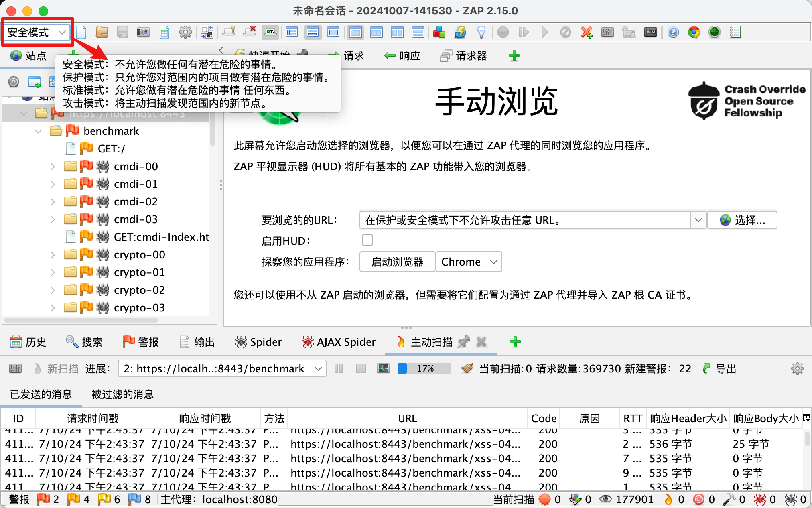Switch to the 搜索 tab
The height and width of the screenshot is (508, 812).
[x=84, y=342]
